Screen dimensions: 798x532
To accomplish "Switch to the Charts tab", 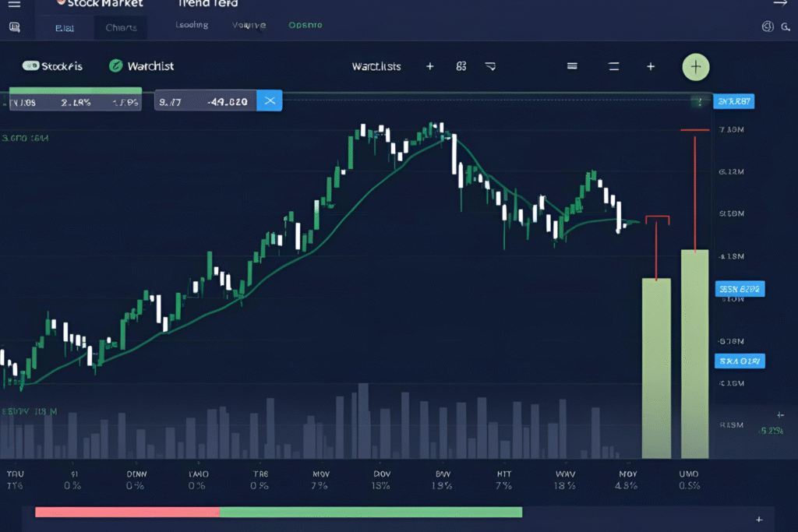I will tap(121, 26).
